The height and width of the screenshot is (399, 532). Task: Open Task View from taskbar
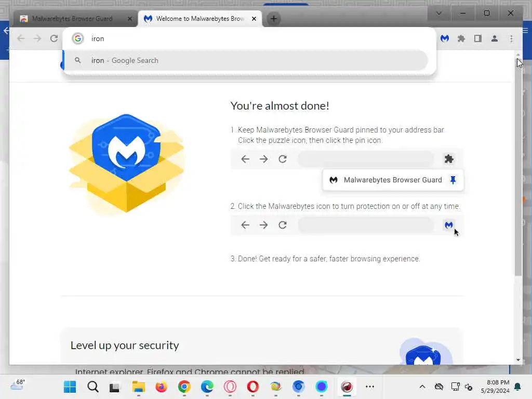tap(114, 387)
